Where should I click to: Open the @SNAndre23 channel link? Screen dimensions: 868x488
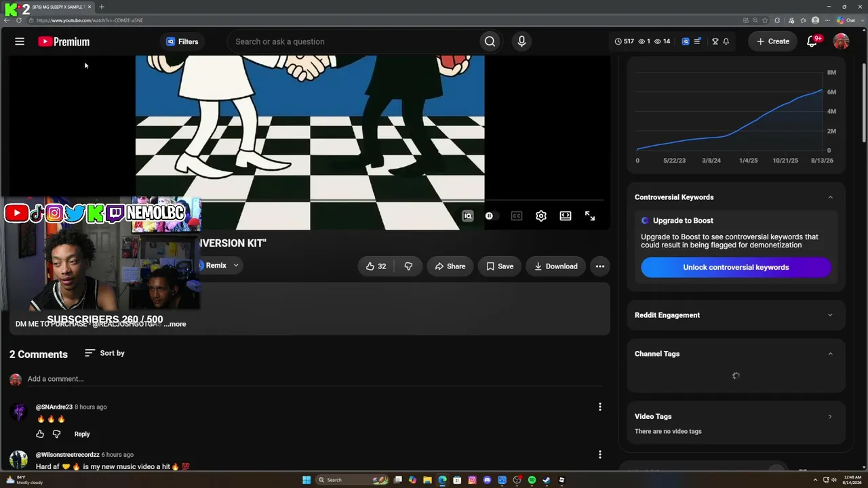click(54, 407)
